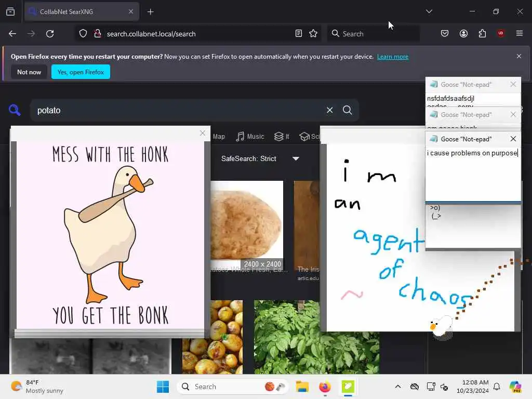Click the white goose on the desktop

441,327
